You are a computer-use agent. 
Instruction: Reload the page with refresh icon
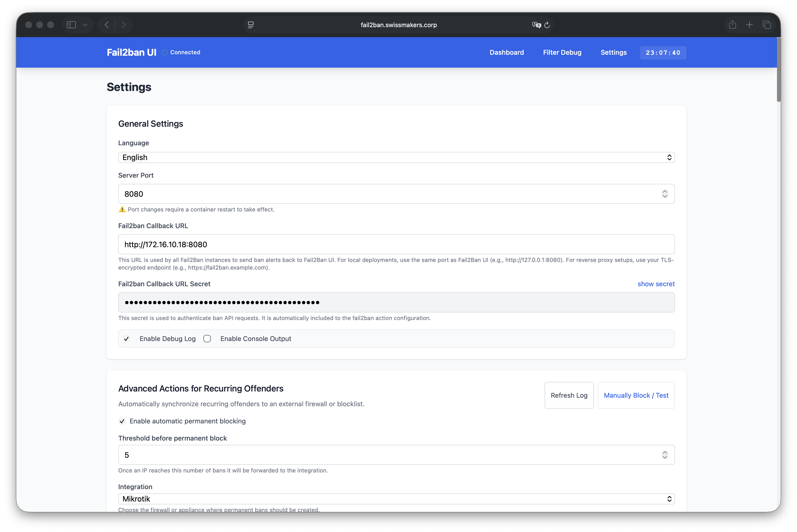(x=547, y=25)
